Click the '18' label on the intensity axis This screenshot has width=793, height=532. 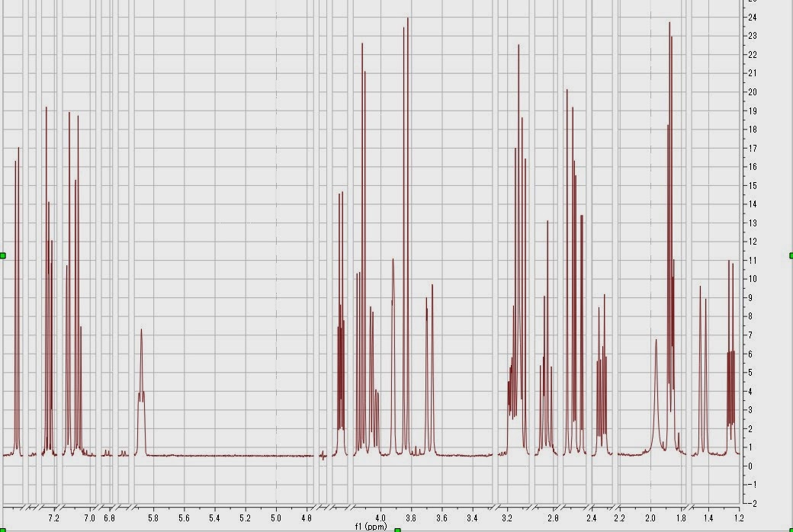(x=753, y=130)
